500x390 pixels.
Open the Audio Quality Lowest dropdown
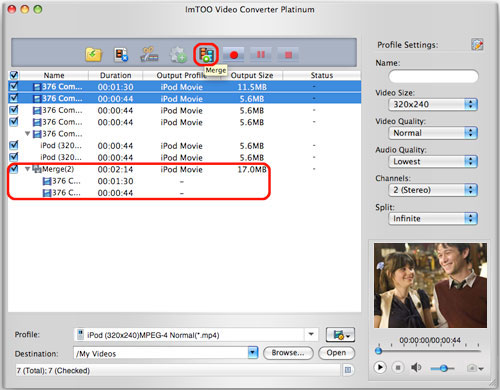[433, 161]
